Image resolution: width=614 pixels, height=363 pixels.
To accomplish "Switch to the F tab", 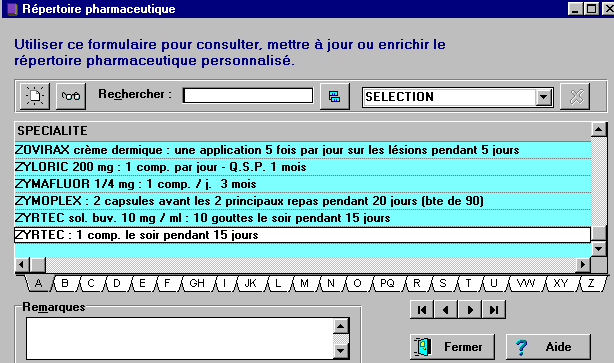I will pyautogui.click(x=167, y=283).
